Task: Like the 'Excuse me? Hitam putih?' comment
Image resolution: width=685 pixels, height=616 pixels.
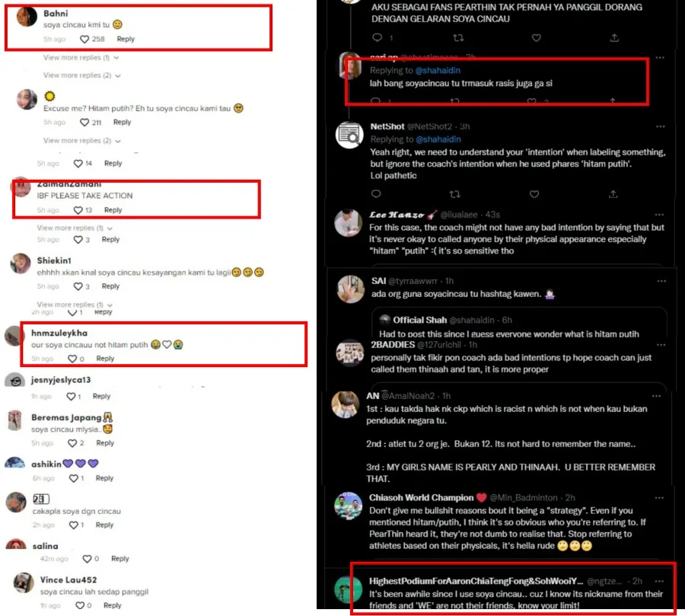Action: 84,123
